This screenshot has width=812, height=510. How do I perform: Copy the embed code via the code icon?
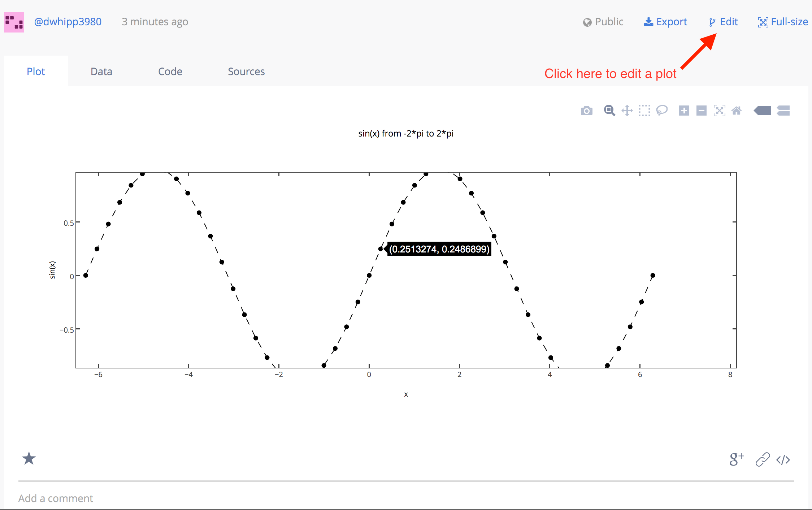783,459
